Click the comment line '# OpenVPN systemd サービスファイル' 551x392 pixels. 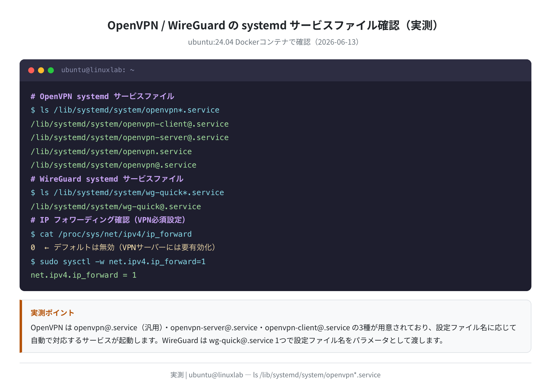[103, 96]
